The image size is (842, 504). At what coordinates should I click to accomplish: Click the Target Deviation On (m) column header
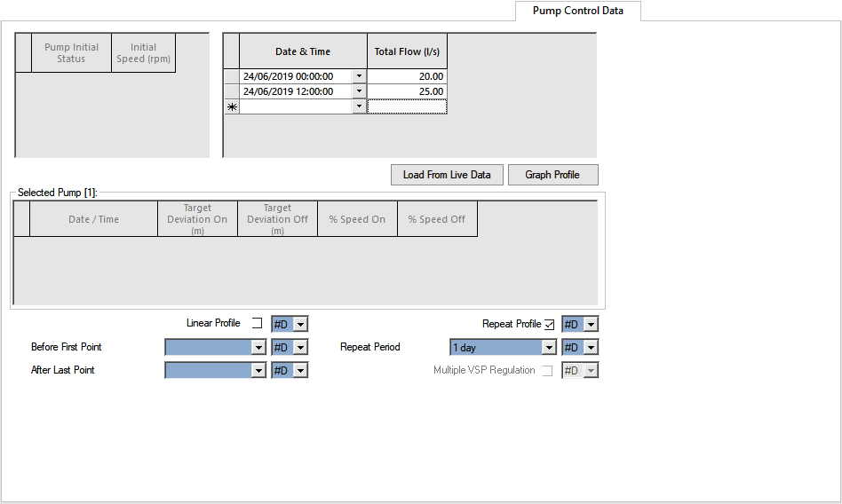pyautogui.click(x=197, y=219)
